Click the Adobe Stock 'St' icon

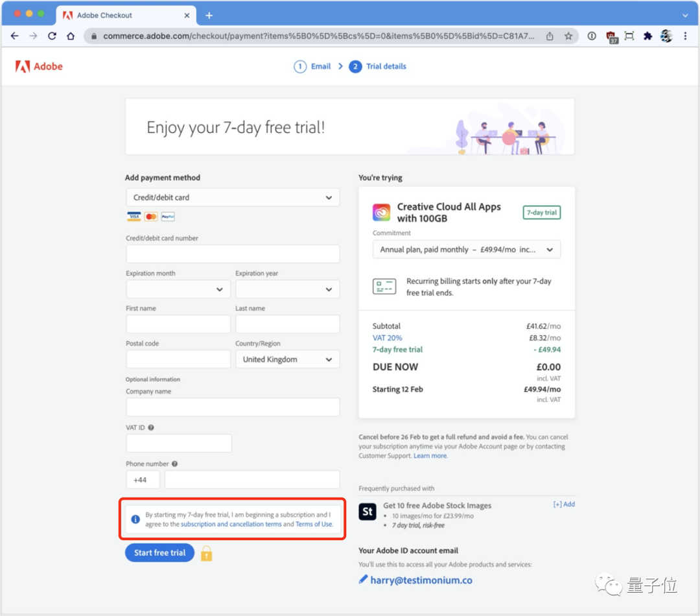click(x=367, y=512)
